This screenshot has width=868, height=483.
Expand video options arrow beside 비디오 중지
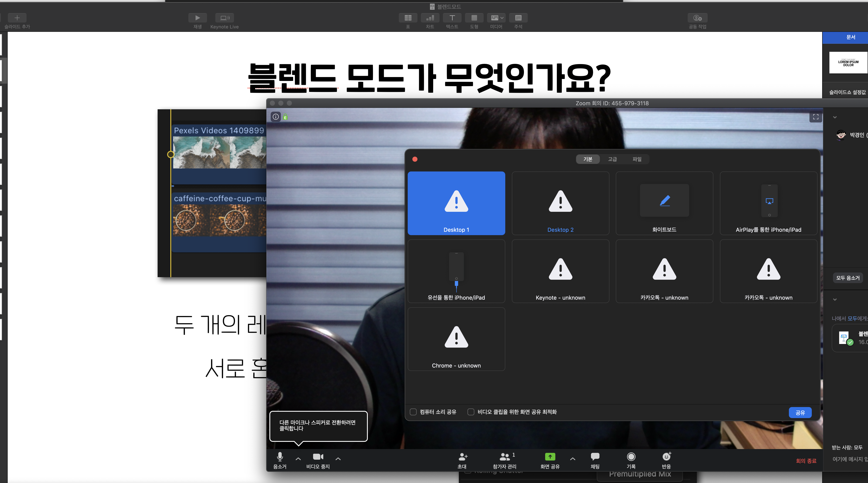pos(338,459)
